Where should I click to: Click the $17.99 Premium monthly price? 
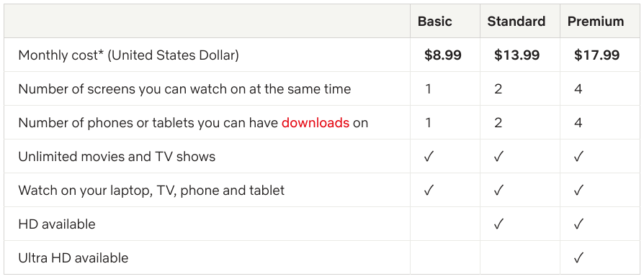[x=596, y=55]
